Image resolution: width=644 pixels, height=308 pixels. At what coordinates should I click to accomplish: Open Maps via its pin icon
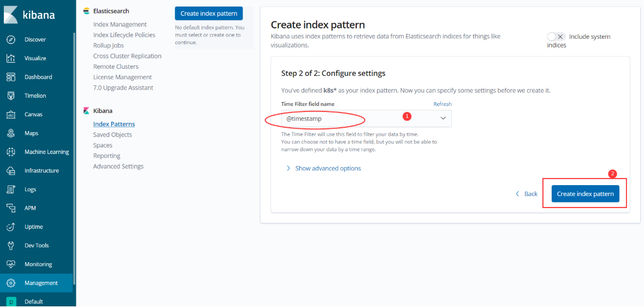click(11, 133)
